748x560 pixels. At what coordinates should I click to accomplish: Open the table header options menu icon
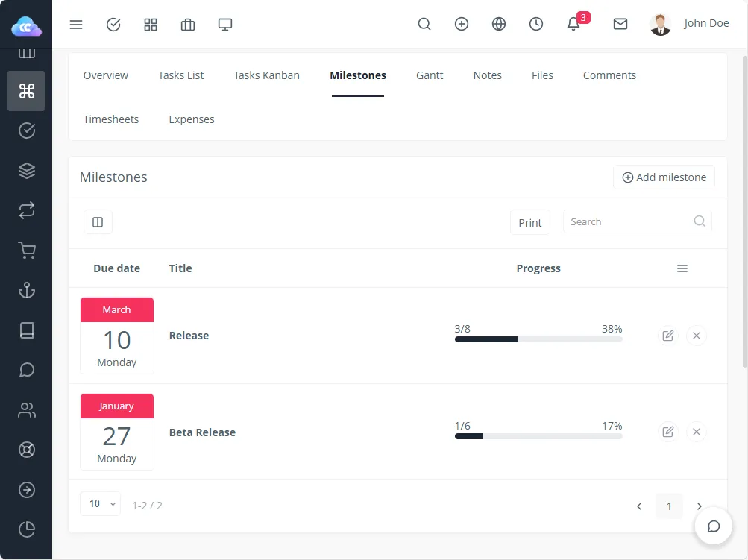click(682, 268)
